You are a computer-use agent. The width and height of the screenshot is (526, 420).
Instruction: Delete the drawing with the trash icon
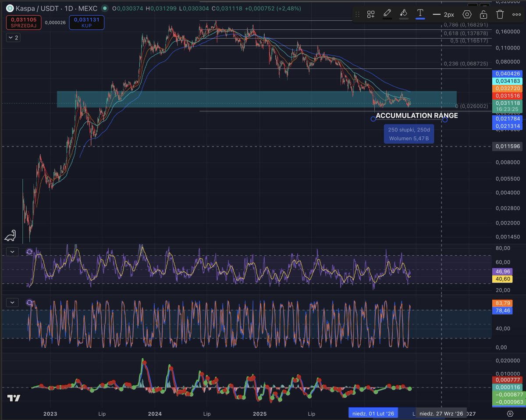(500, 14)
